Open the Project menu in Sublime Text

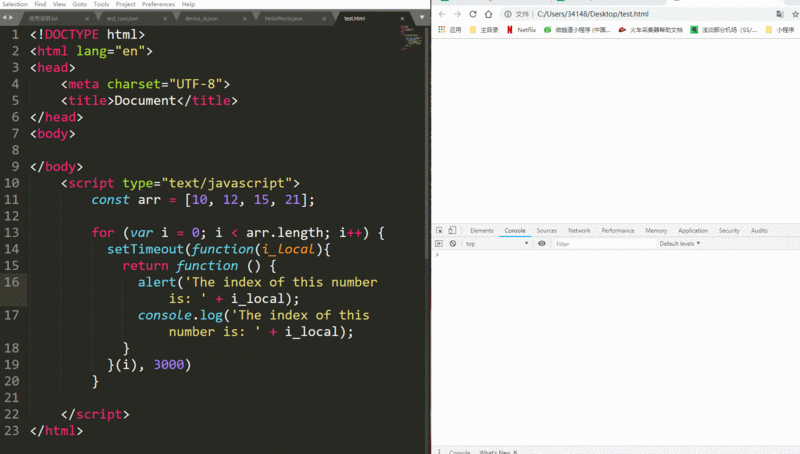point(126,4)
